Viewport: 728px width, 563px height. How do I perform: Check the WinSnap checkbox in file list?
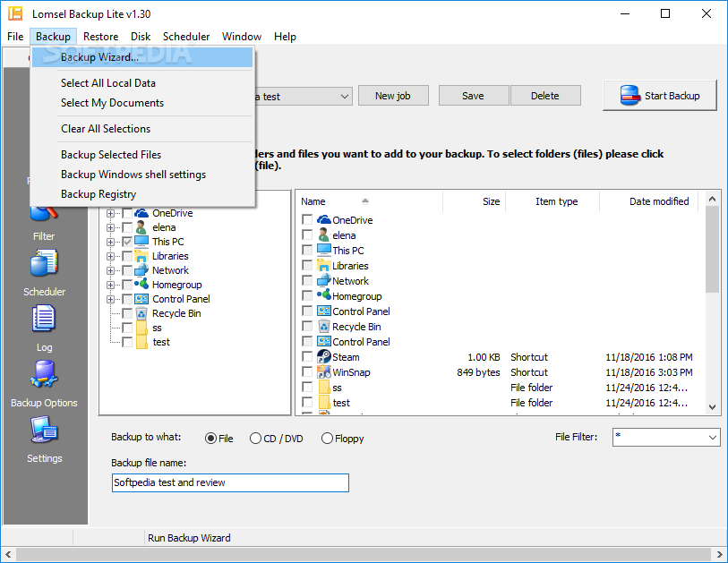(307, 371)
